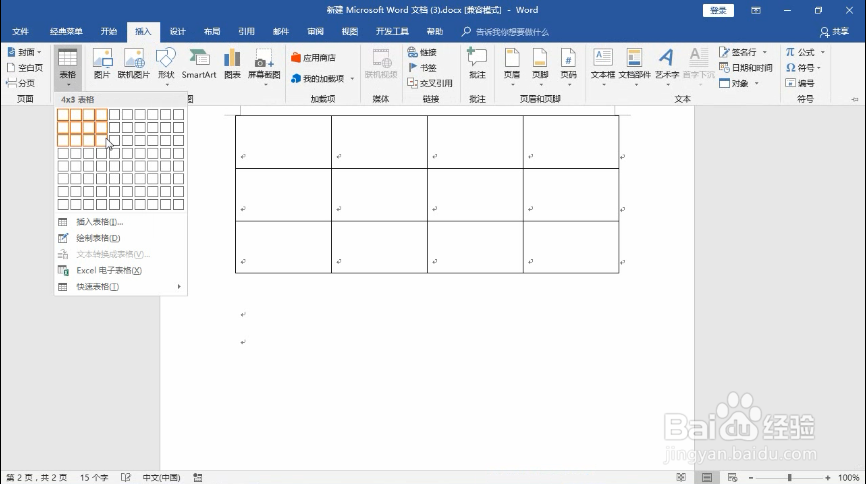This screenshot has width=866, height=484.
Task: Insert online video (联机视频)
Action: pyautogui.click(x=381, y=64)
